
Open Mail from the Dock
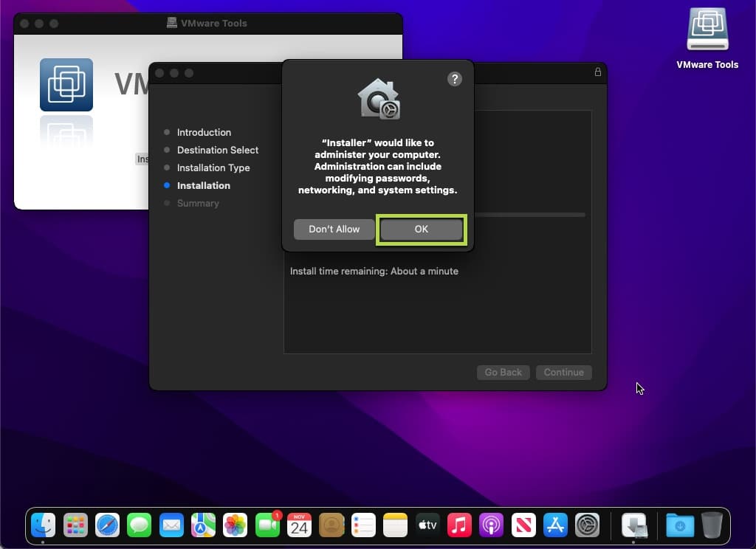coord(171,525)
